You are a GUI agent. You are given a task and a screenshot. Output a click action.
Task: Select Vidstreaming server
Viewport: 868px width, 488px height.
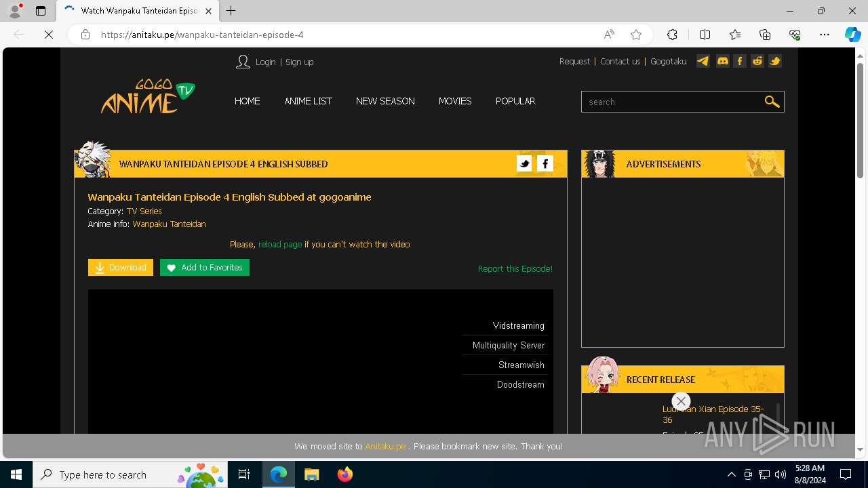pos(519,325)
